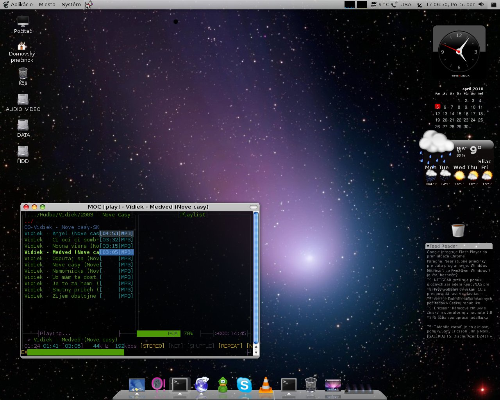This screenshot has width=500, height=400.
Task: Go up via the ../ directory entry
Action: click(29, 221)
